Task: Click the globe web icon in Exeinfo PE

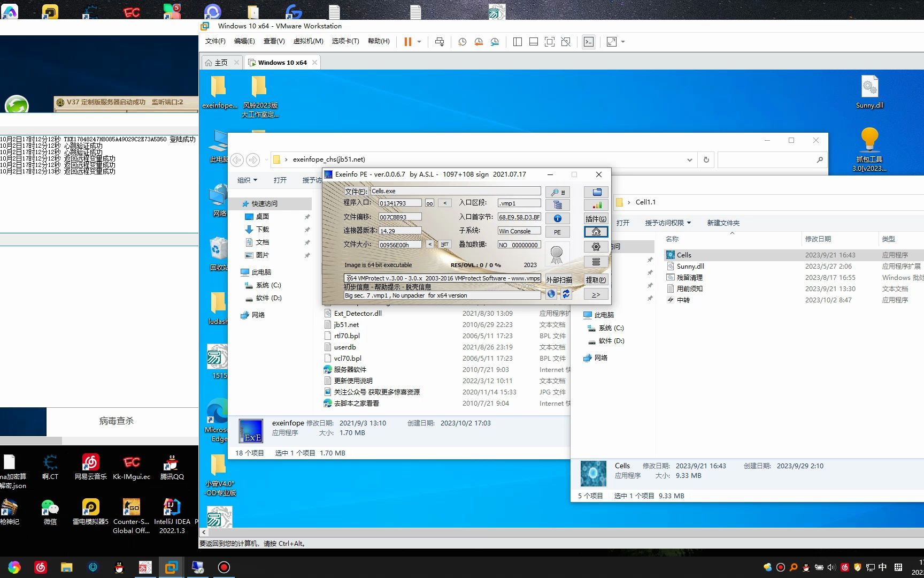Action: point(551,294)
